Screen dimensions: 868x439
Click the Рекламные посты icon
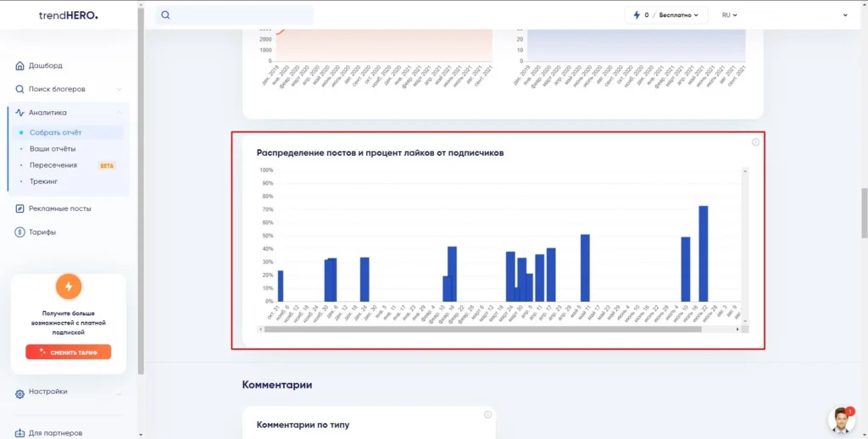[x=19, y=208]
